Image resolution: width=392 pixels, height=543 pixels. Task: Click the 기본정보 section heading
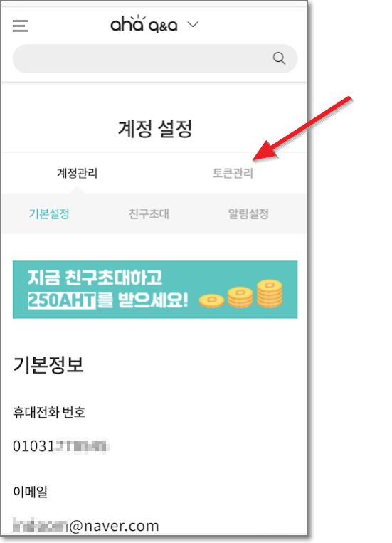tap(48, 364)
